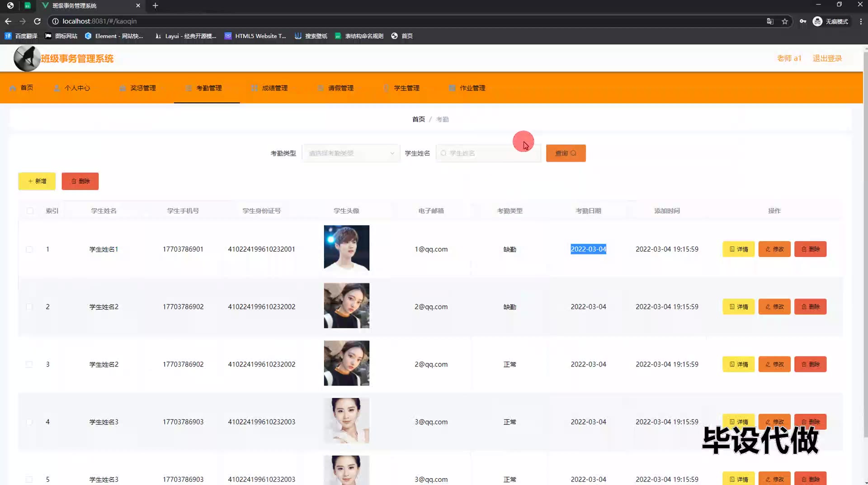Click the student avatar in row 1
868x485 pixels.
click(347, 248)
